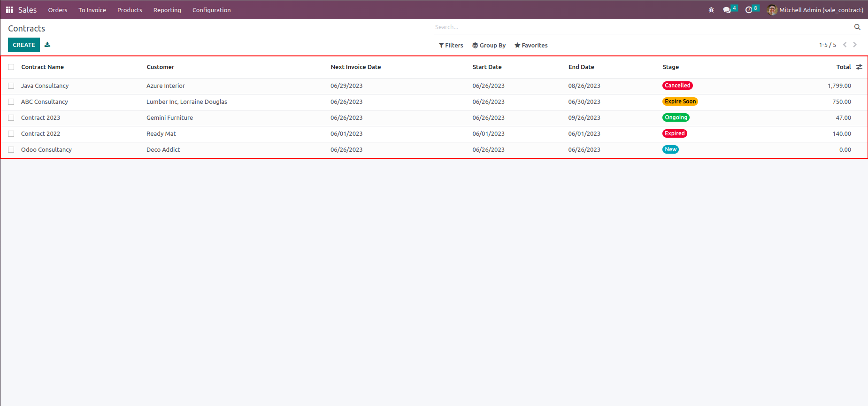Tick the ABC Consultancy row checkbox
Image resolution: width=868 pixels, height=406 pixels.
coord(11,102)
